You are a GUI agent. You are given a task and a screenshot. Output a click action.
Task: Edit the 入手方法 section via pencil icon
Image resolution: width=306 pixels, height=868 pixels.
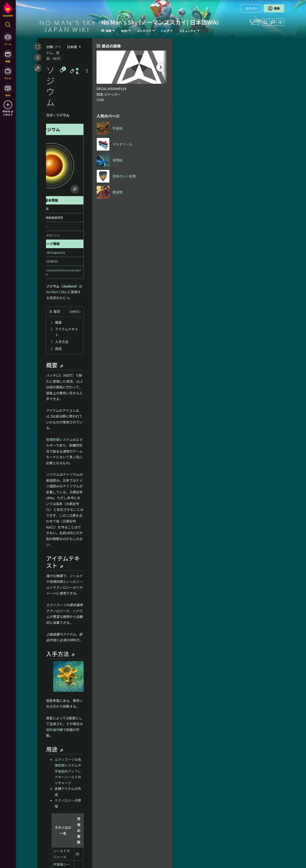(x=73, y=654)
